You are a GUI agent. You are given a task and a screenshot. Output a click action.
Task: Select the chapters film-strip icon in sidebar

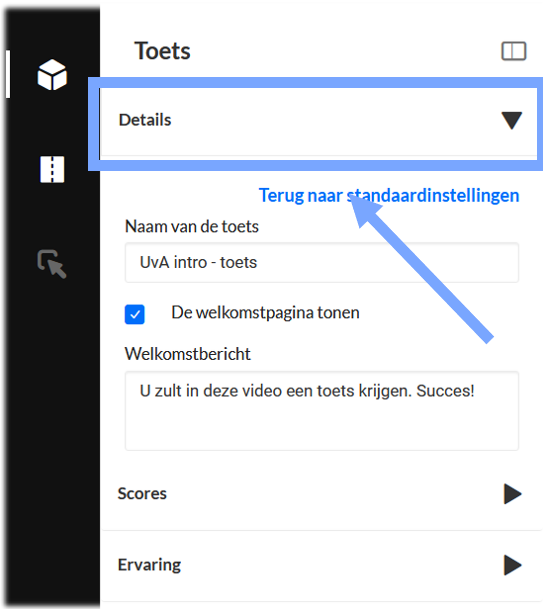pyautogui.click(x=52, y=169)
